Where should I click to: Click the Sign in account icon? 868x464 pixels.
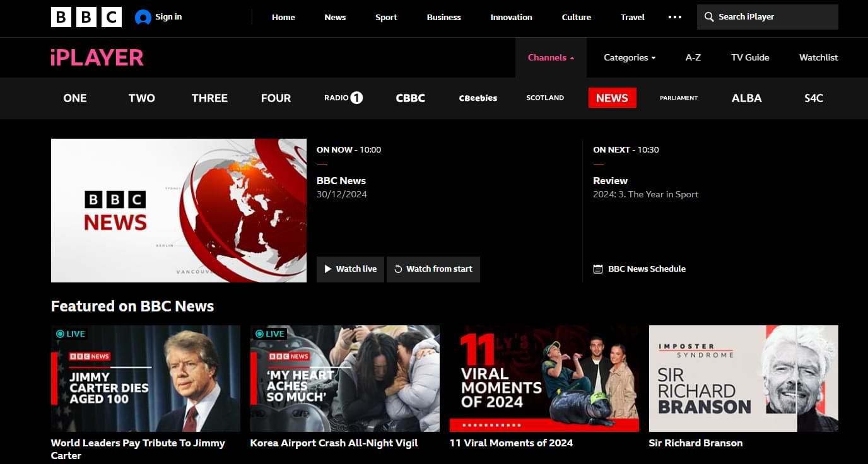[x=143, y=17]
